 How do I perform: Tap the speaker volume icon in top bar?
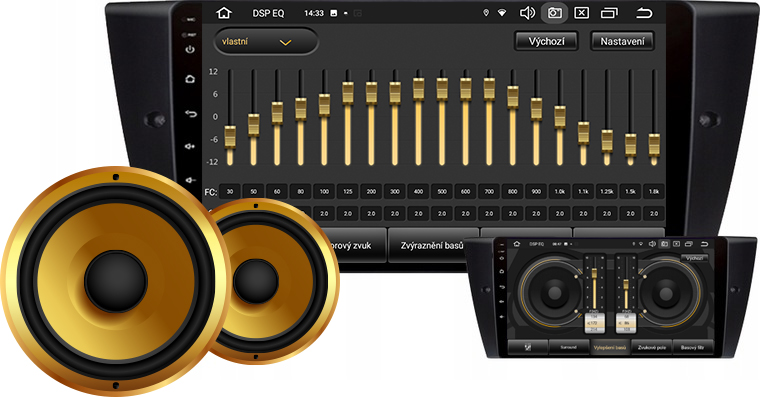(527, 13)
